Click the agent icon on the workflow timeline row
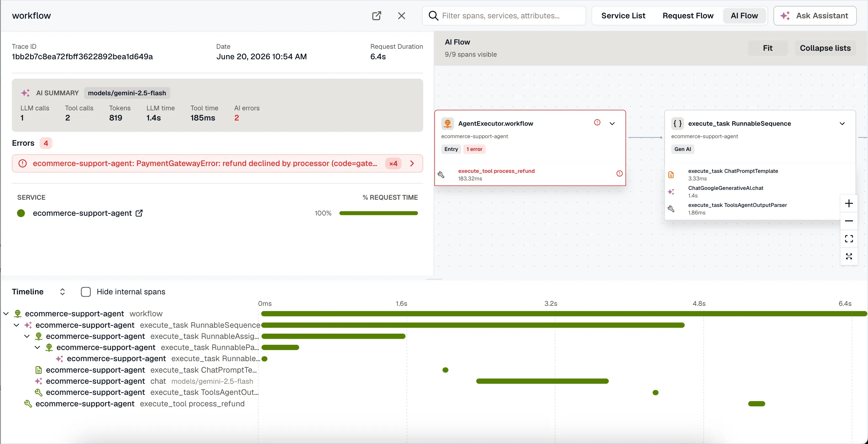The image size is (868, 444). [18, 314]
